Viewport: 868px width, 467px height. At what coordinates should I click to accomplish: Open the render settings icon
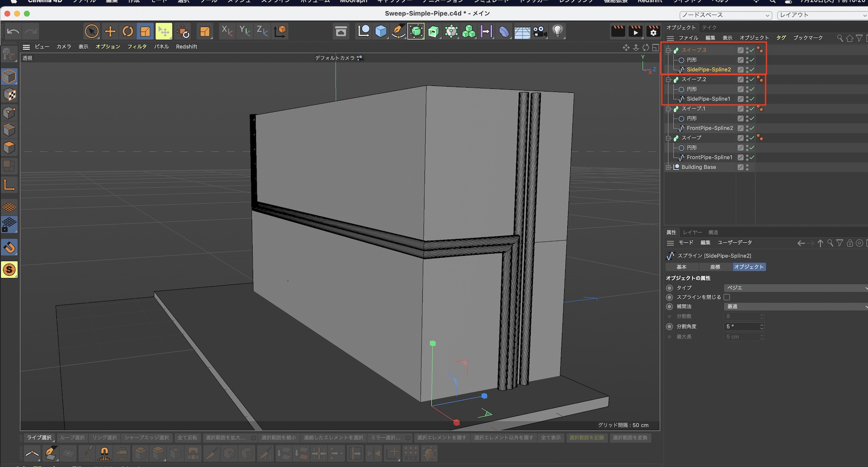pos(653,31)
